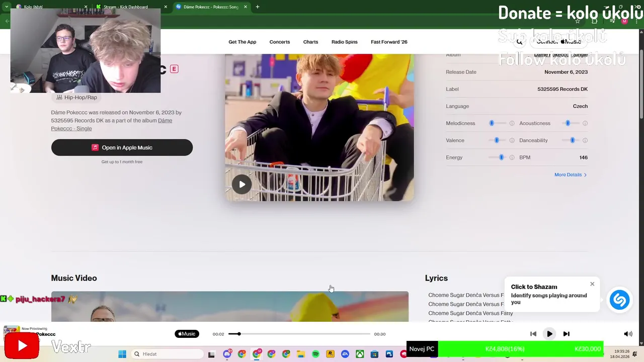Open EA app from taskbar

(345, 354)
